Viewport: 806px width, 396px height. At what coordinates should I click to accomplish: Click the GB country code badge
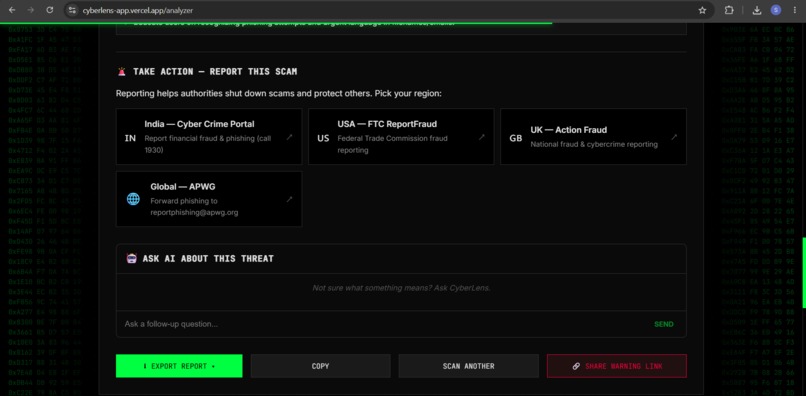coord(516,138)
